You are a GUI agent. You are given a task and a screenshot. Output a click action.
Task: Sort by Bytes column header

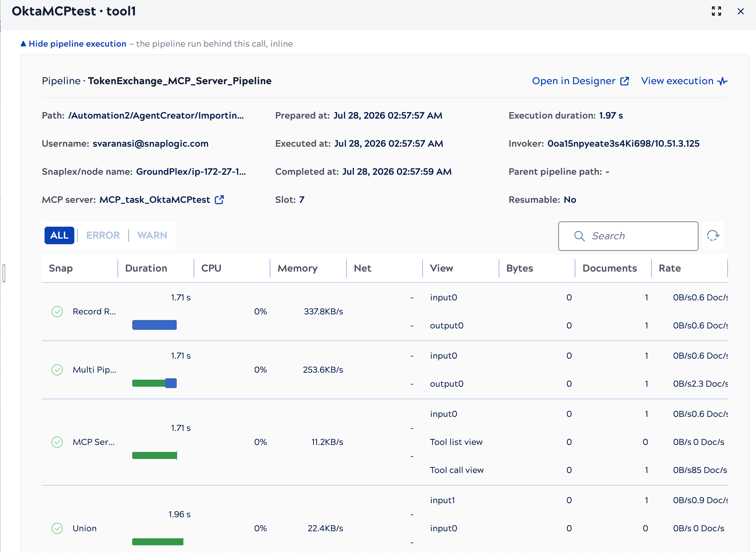519,268
